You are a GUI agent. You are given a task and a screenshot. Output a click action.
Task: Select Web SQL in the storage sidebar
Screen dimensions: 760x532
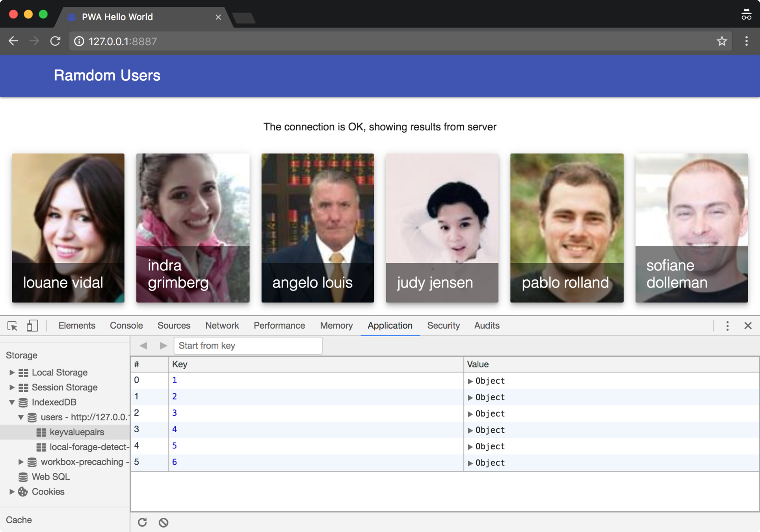pos(51,477)
